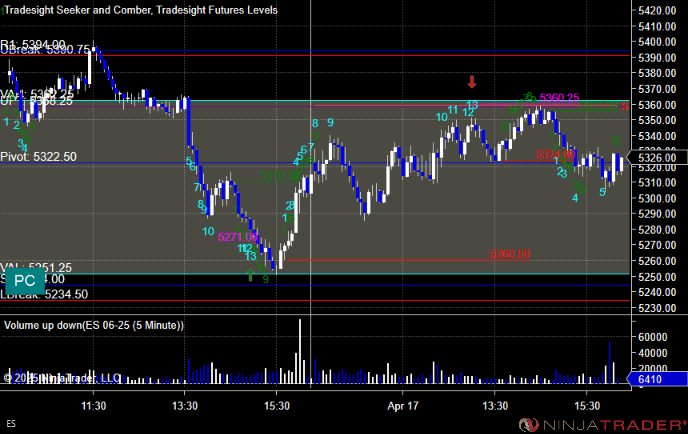Click the 11:30 time axis label

click(93, 406)
